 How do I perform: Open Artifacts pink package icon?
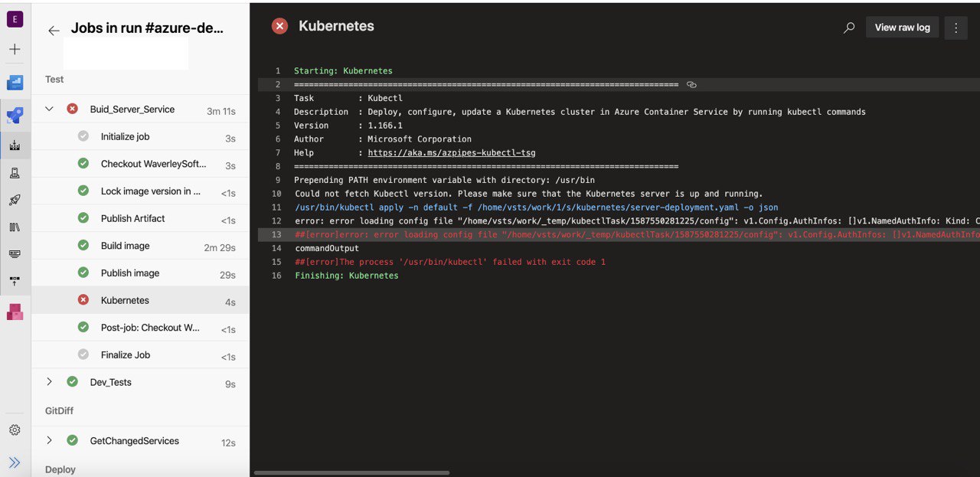(x=15, y=312)
